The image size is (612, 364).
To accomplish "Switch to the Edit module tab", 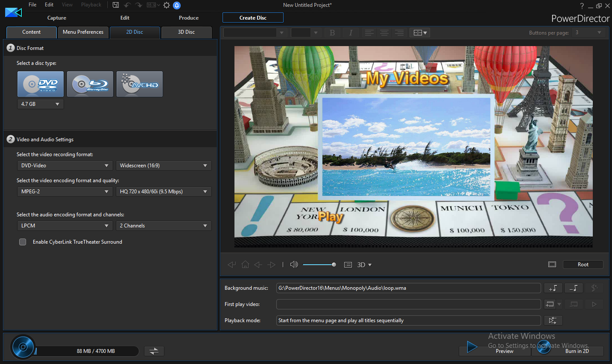I will tap(125, 18).
